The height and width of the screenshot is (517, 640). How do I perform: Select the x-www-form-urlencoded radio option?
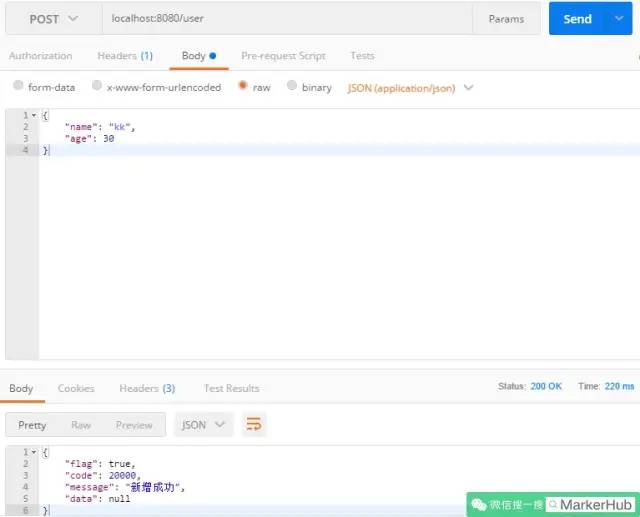pyautogui.click(x=97, y=85)
